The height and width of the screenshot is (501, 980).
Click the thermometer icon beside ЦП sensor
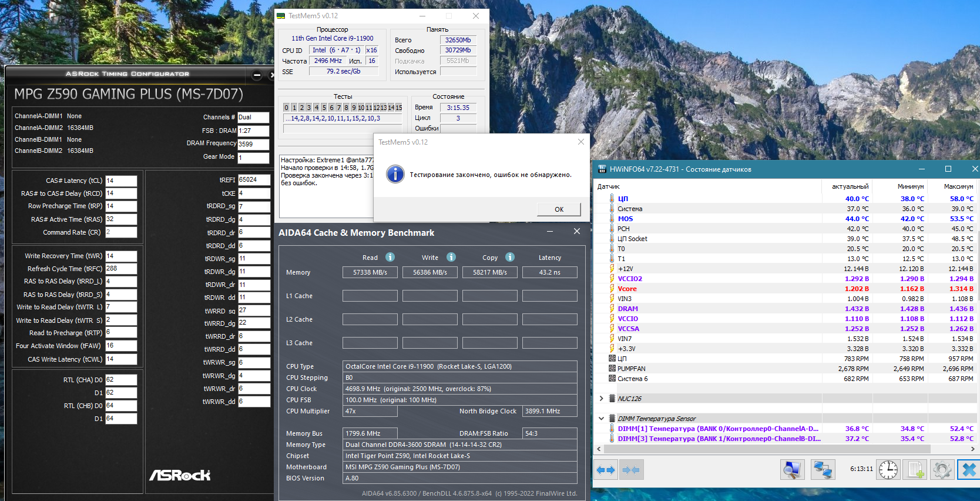click(612, 199)
